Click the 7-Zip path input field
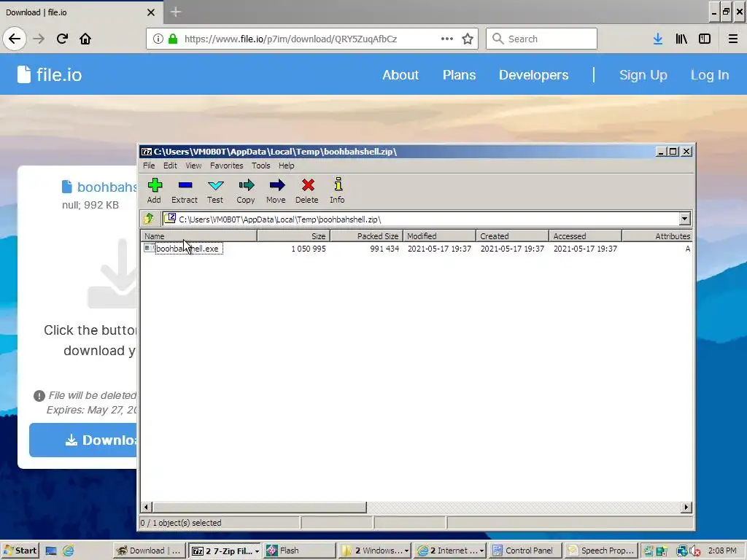The image size is (747, 560). coord(421,219)
